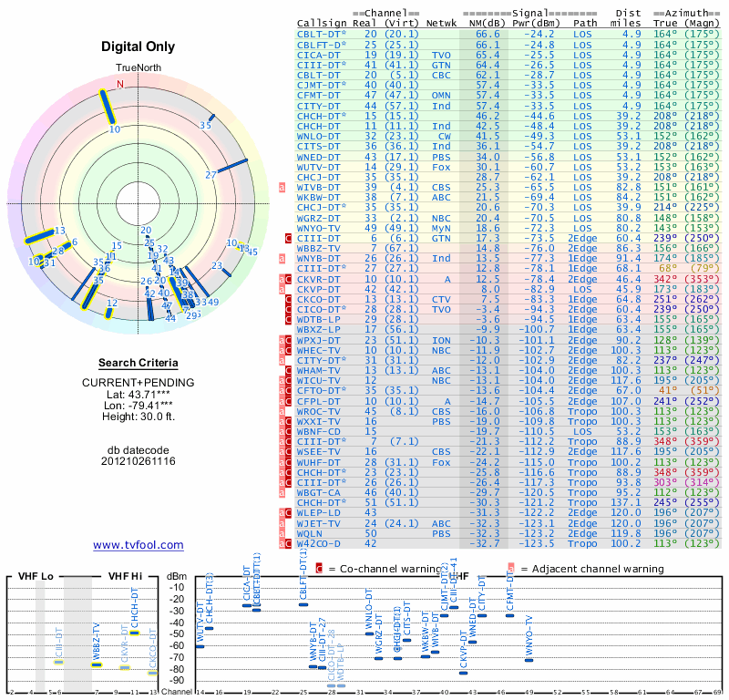The image size is (729, 700).
Task: Click the 'Path' column header
Action: (585, 24)
